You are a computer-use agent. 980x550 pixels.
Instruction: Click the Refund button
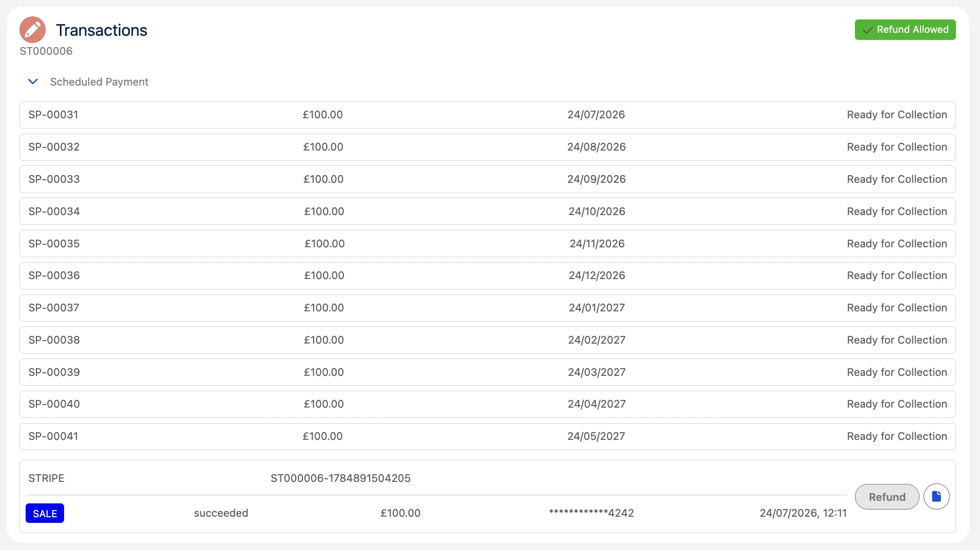[887, 497]
